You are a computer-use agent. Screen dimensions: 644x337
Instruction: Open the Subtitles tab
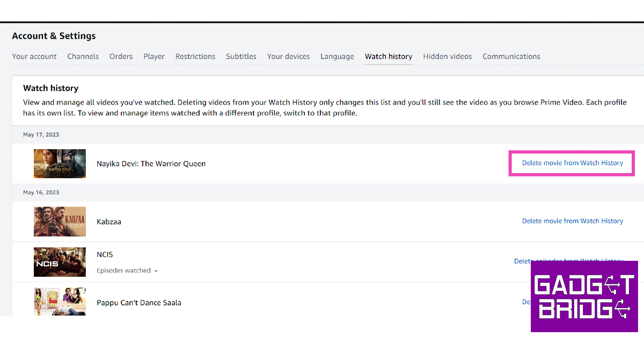click(x=241, y=56)
